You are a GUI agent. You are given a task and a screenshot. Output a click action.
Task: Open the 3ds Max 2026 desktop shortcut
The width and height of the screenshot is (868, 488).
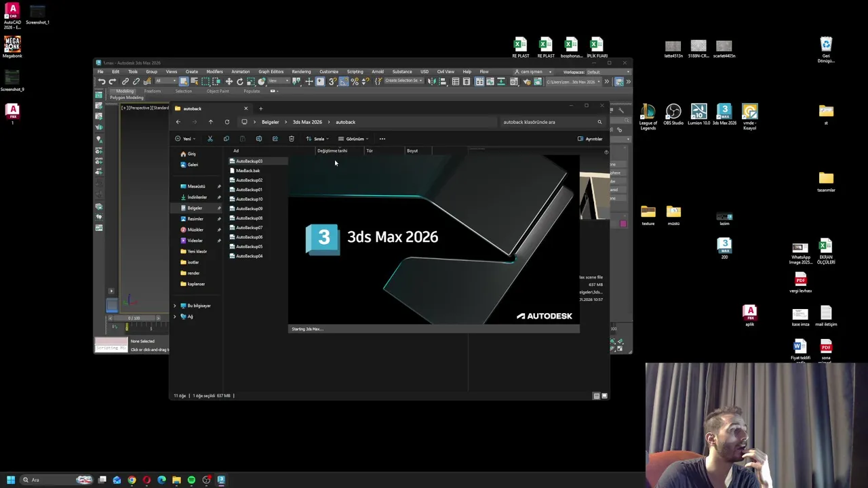(x=724, y=114)
